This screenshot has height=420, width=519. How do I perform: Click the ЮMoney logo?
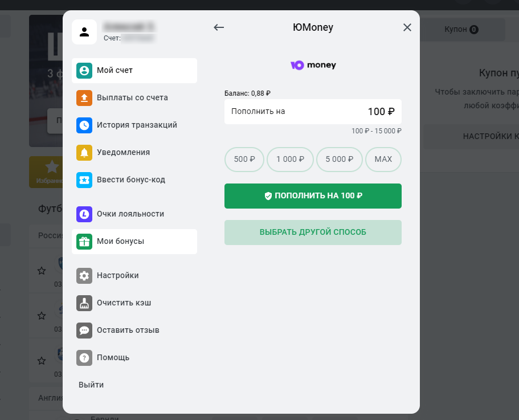[313, 65]
